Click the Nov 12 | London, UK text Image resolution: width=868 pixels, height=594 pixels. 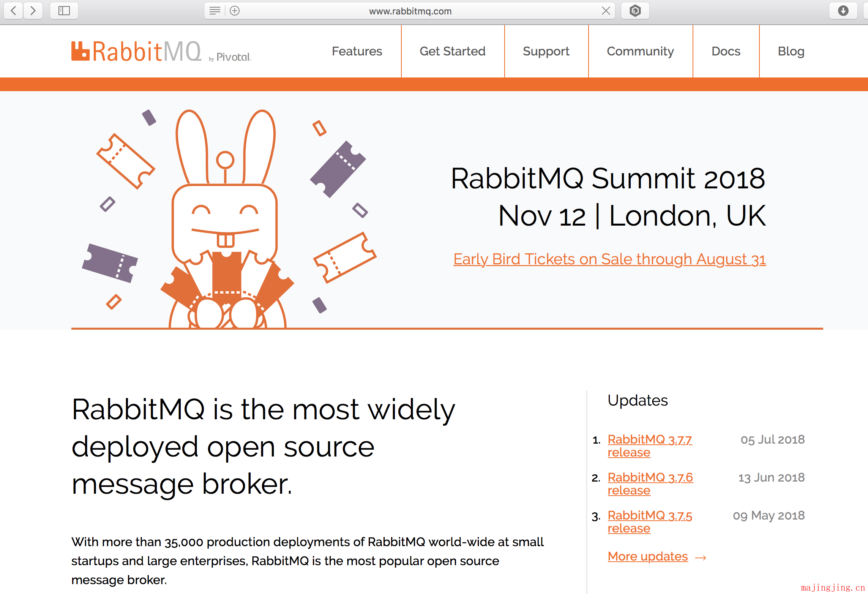pos(632,216)
